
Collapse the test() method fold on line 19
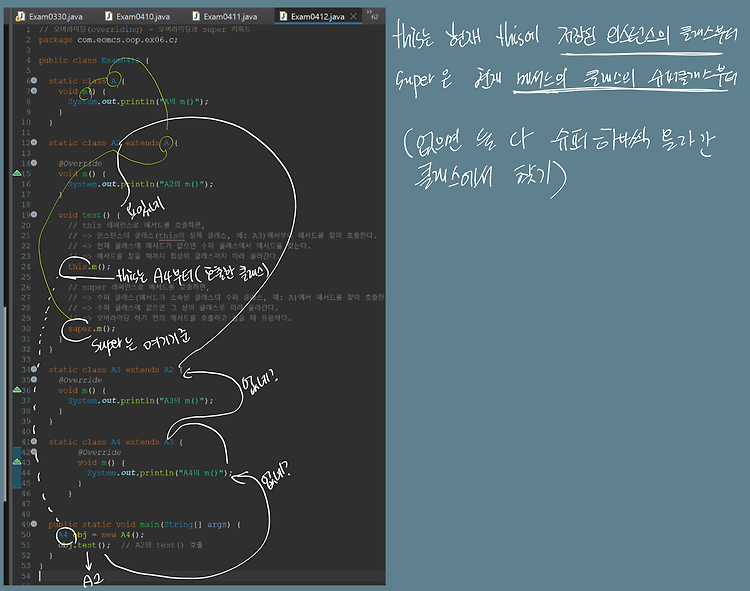pyautogui.click(x=34, y=215)
